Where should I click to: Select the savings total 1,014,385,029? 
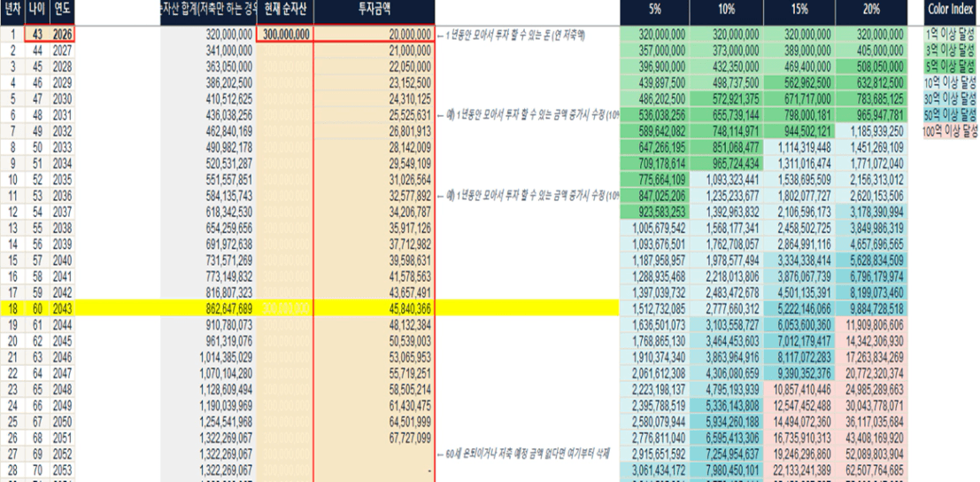(x=207, y=357)
